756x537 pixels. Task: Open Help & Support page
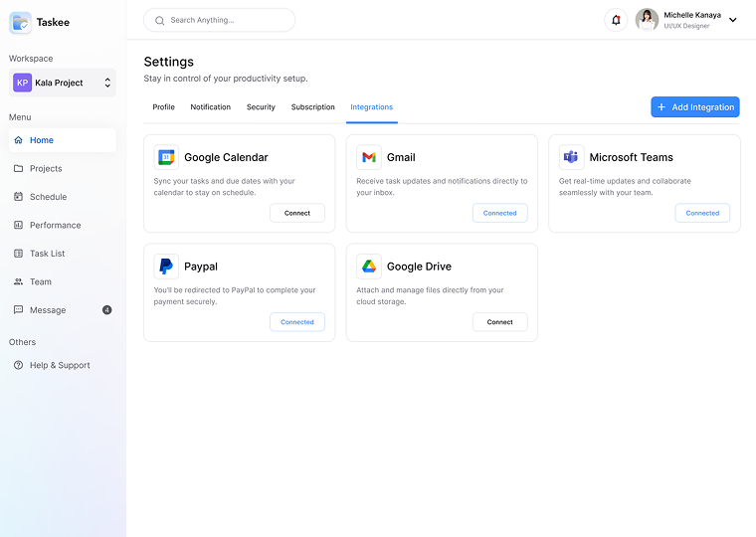pyautogui.click(x=63, y=365)
